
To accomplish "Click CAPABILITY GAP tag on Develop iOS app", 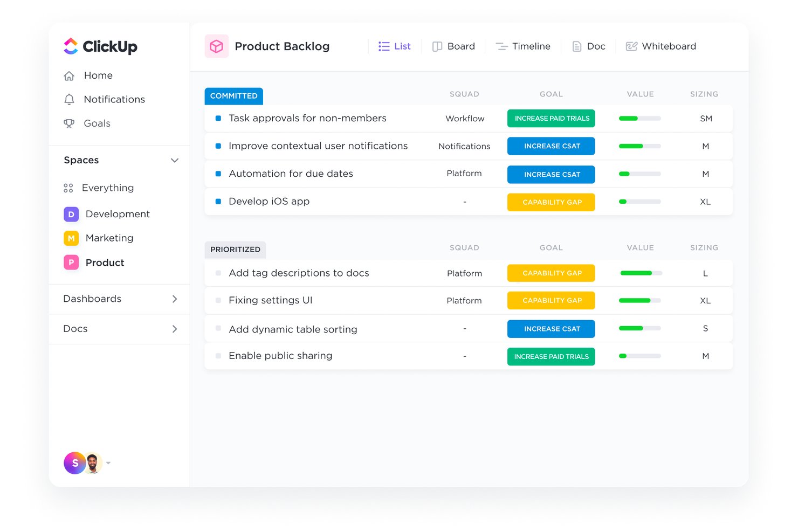I will click(551, 202).
